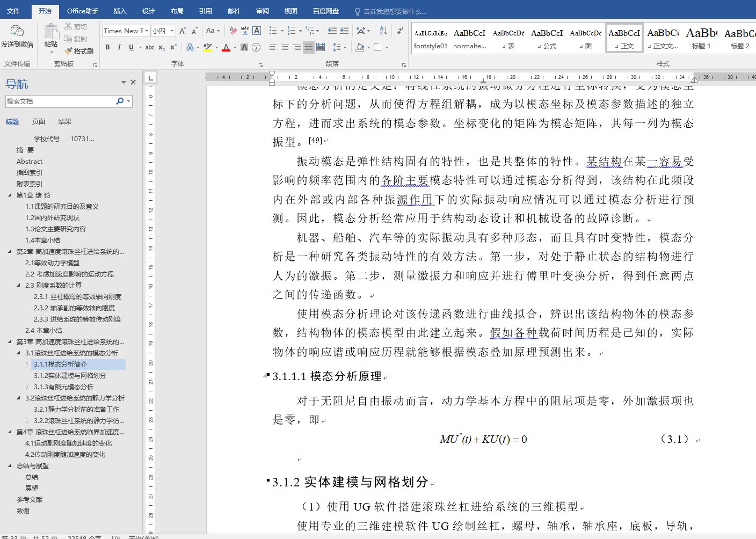This screenshot has height=539, width=756.
Task: Apply fontstyle01 style
Action: (x=431, y=38)
